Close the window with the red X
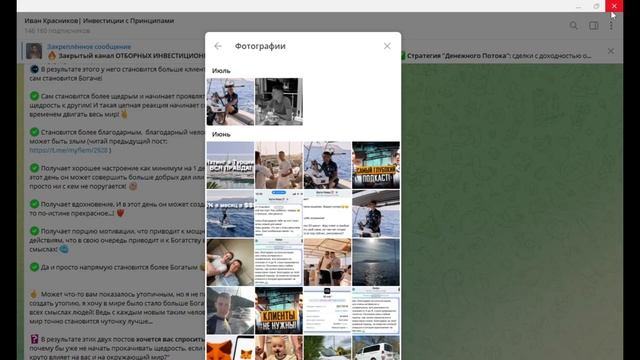Viewport: 640px width, 360px height. point(614,6)
